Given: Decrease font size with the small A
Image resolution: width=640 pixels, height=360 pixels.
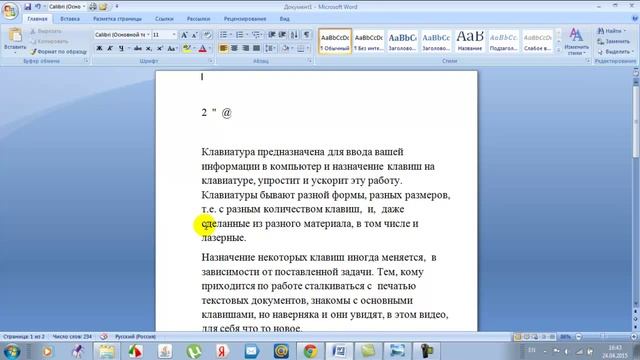Looking at the screenshot, I should (195, 35).
